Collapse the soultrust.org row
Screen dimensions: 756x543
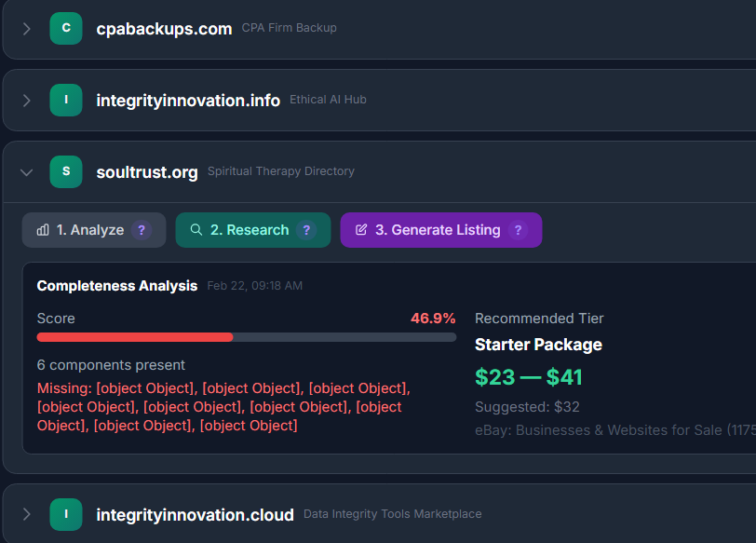pyautogui.click(x=26, y=172)
